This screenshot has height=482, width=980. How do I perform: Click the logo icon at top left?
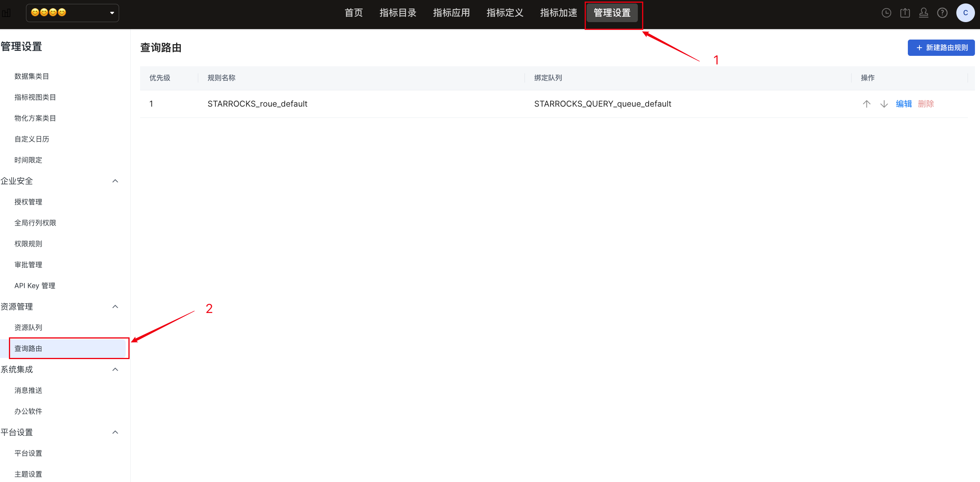point(6,13)
